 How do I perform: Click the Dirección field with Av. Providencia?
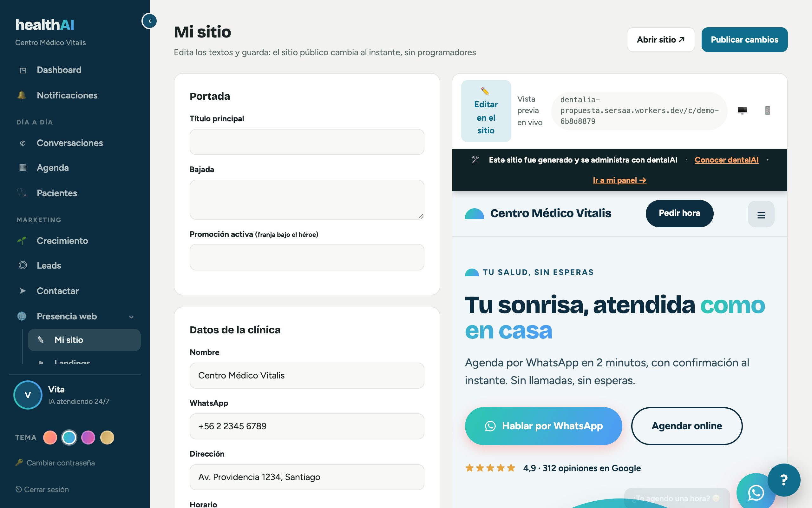(x=307, y=477)
